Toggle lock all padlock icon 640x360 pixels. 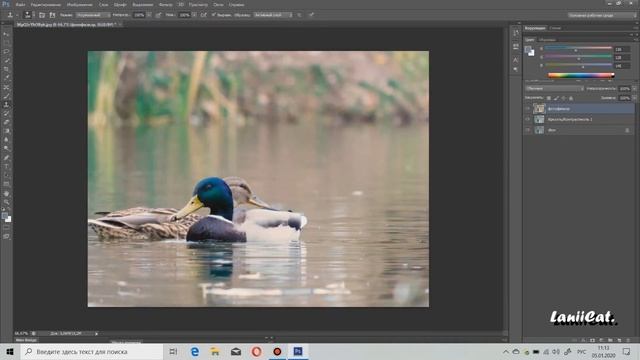pyautogui.click(x=571, y=98)
